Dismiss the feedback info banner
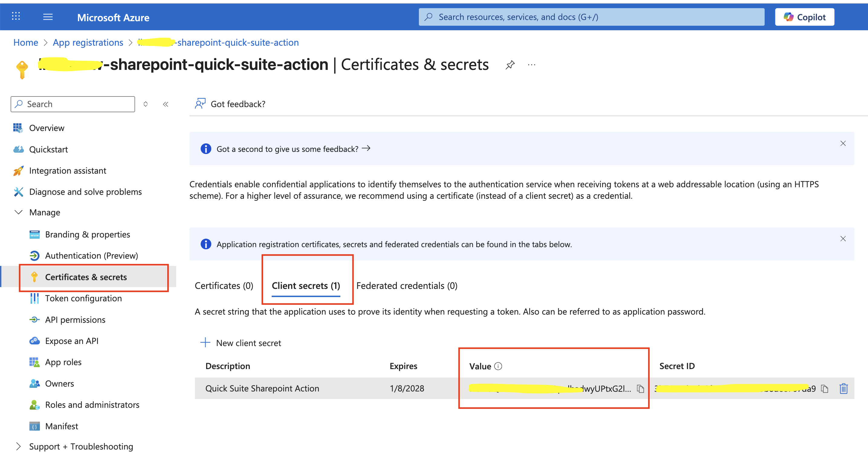This screenshot has height=458, width=868. (x=843, y=143)
